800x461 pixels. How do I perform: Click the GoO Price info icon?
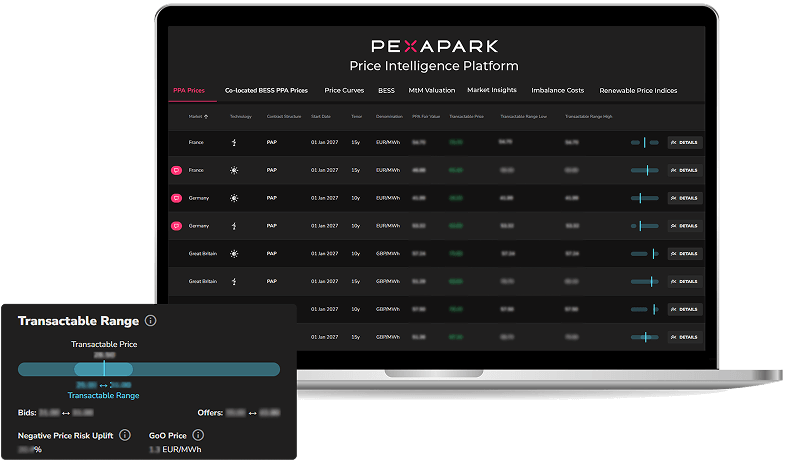(198, 435)
